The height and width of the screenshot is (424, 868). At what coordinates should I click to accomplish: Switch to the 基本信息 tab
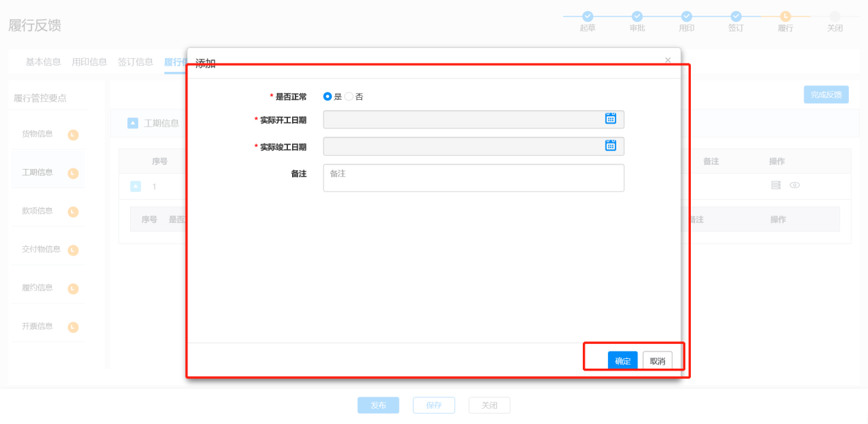coord(43,62)
